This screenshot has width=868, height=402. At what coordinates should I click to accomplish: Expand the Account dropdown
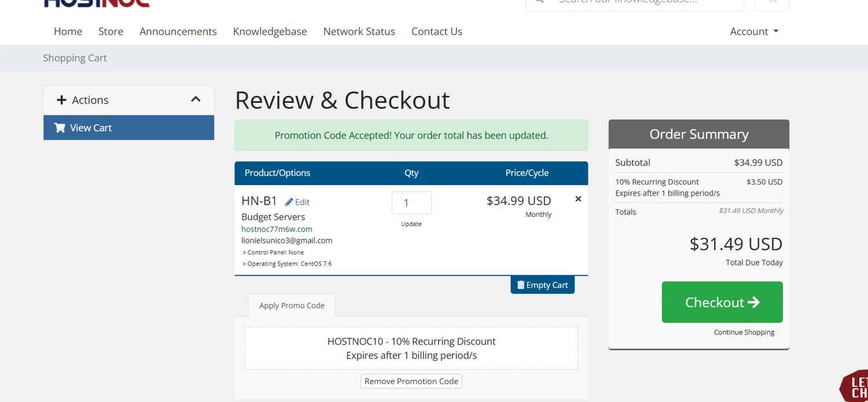tap(754, 31)
